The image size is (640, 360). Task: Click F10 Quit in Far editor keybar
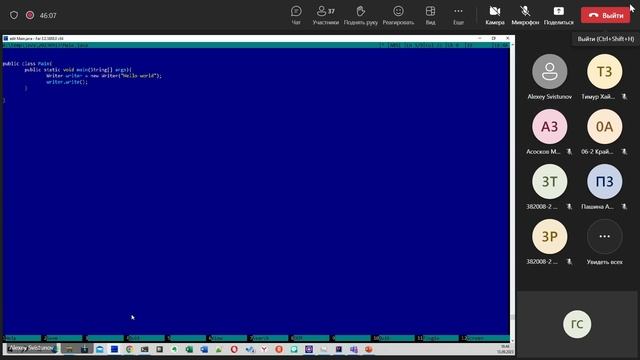point(393,338)
